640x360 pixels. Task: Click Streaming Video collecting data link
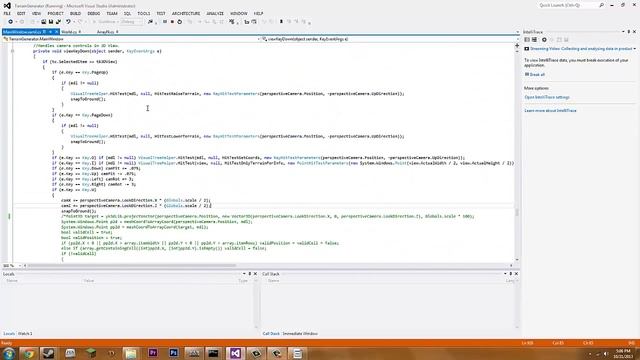(581, 49)
